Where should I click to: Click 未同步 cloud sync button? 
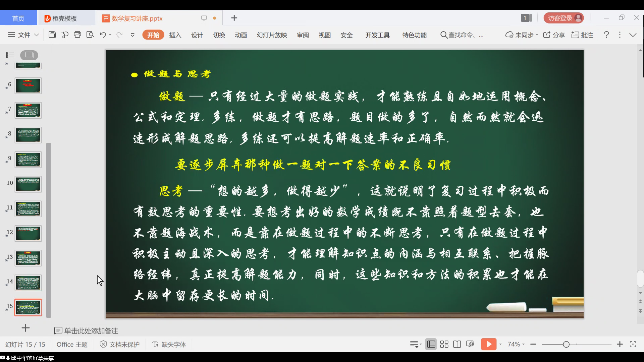point(522,35)
